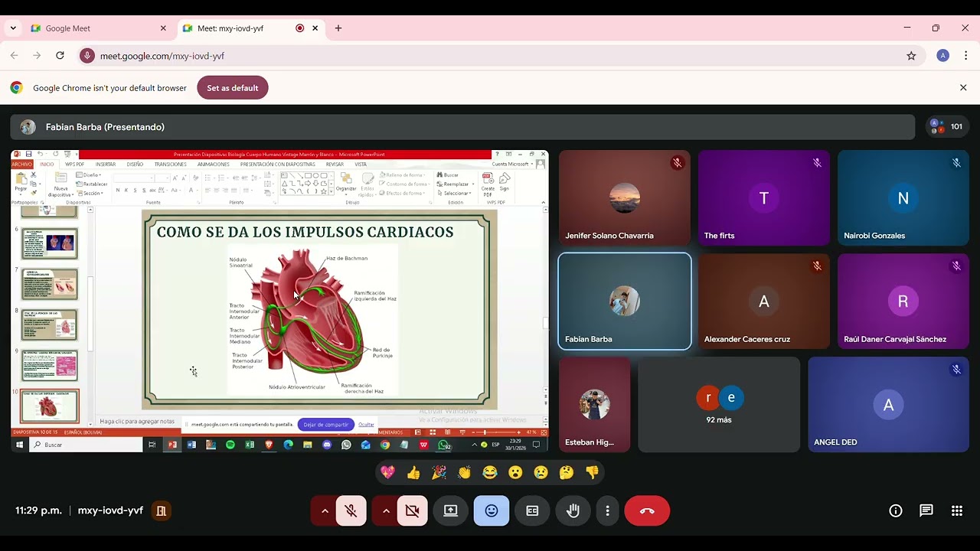The image size is (980, 551).
Task: Open host controls icon next to meeting code
Action: tap(161, 510)
